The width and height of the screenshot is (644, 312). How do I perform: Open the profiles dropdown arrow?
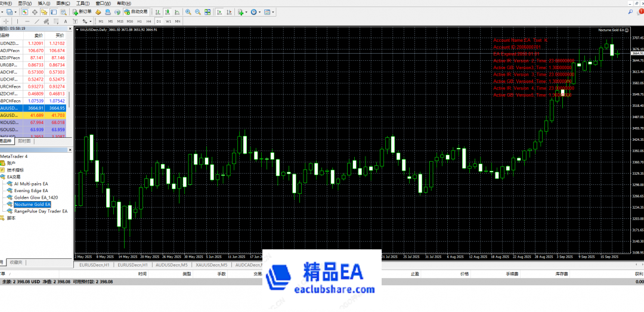pos(15,12)
